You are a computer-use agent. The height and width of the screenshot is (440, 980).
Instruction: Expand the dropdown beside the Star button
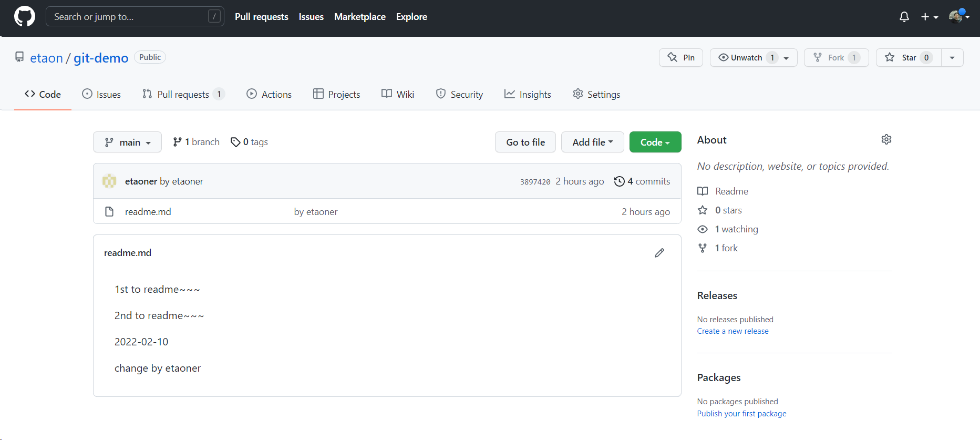(x=952, y=58)
